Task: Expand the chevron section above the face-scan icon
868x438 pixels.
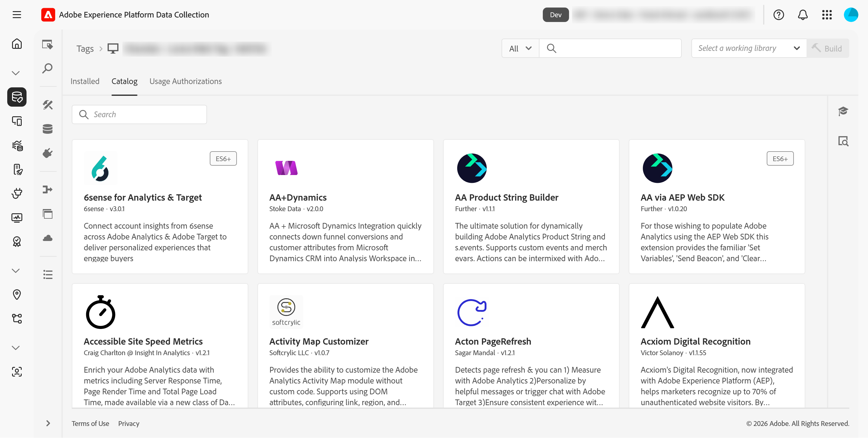Action: [x=16, y=348]
